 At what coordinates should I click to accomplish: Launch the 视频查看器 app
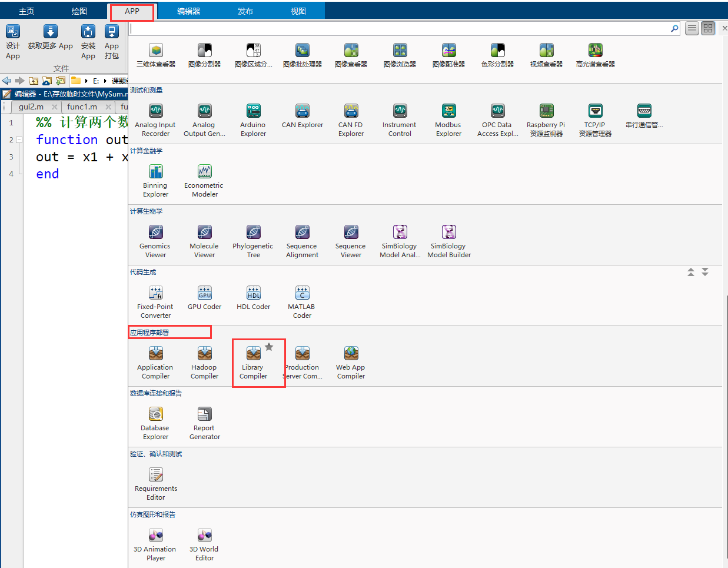[x=547, y=55]
